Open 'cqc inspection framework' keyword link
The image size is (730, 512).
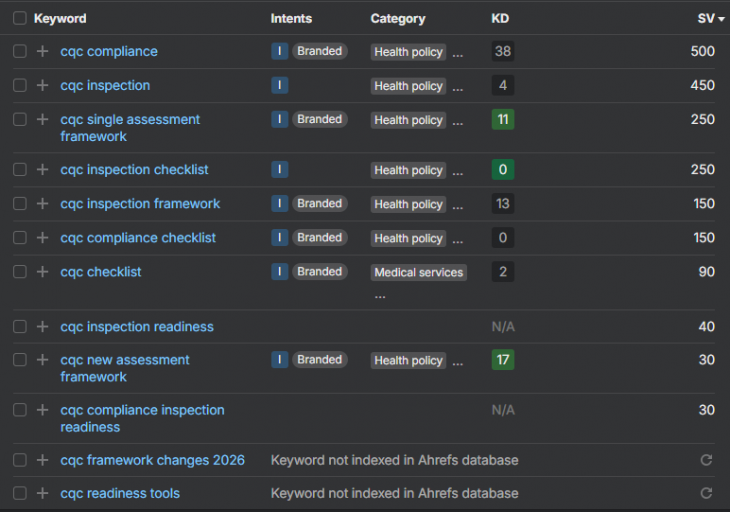[x=140, y=203]
